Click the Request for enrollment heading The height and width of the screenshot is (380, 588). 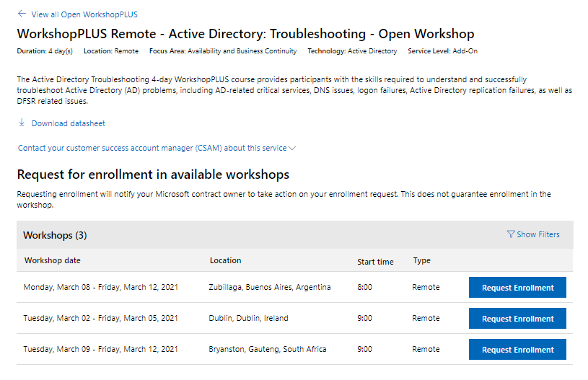(x=153, y=174)
